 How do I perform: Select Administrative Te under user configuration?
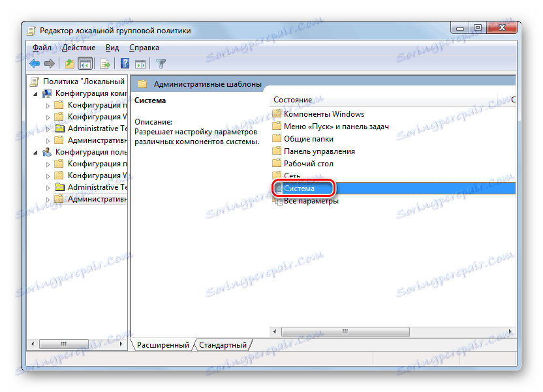pos(97,187)
